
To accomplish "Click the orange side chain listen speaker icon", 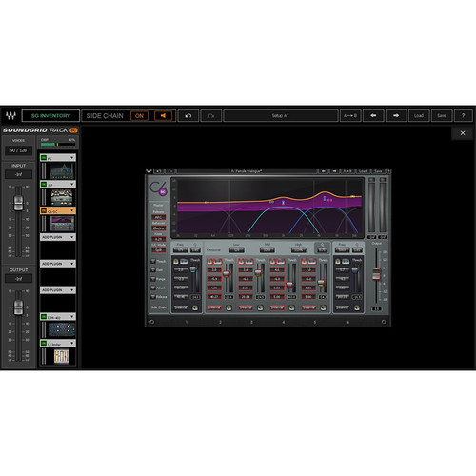I will pos(163,116).
